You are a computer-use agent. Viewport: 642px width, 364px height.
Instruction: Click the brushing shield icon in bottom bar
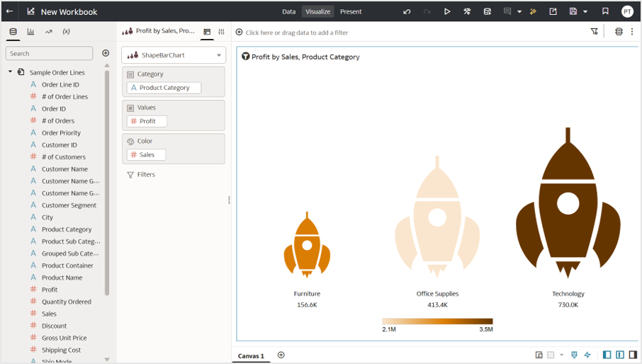[574, 355]
